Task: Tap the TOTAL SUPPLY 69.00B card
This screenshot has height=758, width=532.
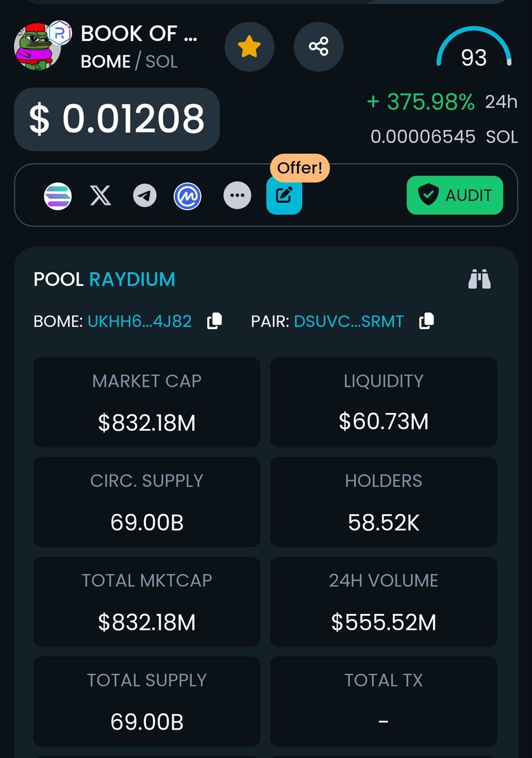Action: click(x=147, y=702)
